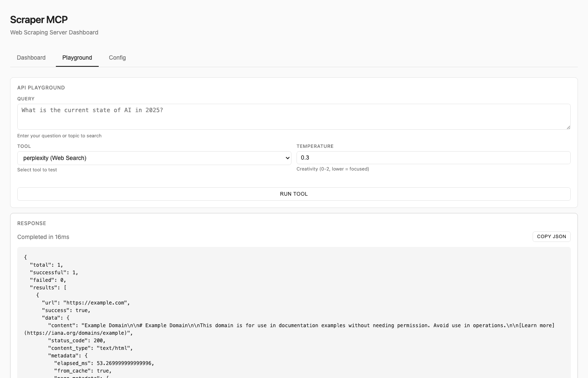The image size is (588, 378).
Task: Focus the Temperature input field
Action: [x=433, y=157]
